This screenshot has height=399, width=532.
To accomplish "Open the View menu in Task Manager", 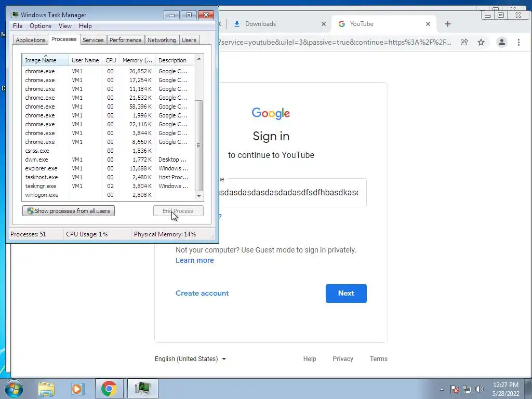I will [65, 26].
